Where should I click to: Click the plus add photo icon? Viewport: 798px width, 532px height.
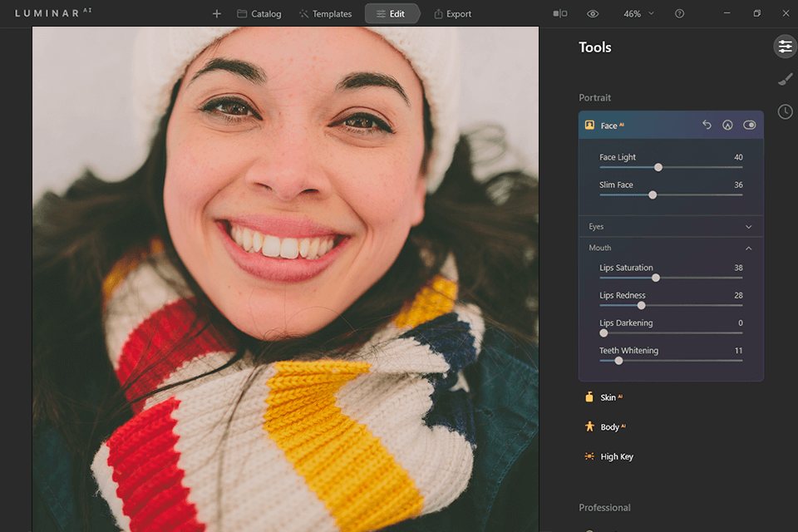coord(217,14)
